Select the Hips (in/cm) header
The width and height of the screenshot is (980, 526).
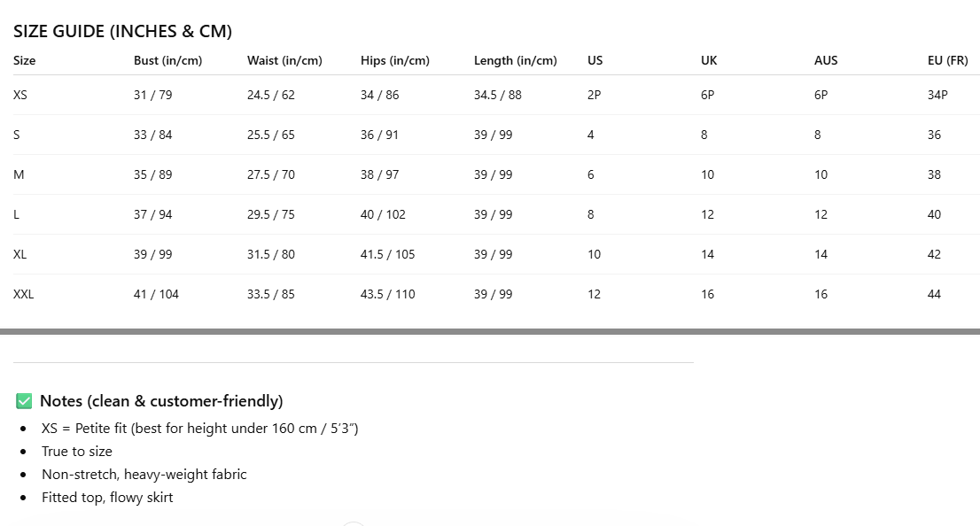pyautogui.click(x=394, y=60)
